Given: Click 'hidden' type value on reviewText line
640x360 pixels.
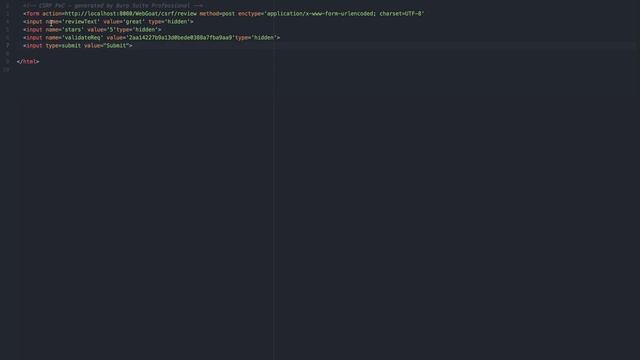Looking at the screenshot, I should [177, 22].
